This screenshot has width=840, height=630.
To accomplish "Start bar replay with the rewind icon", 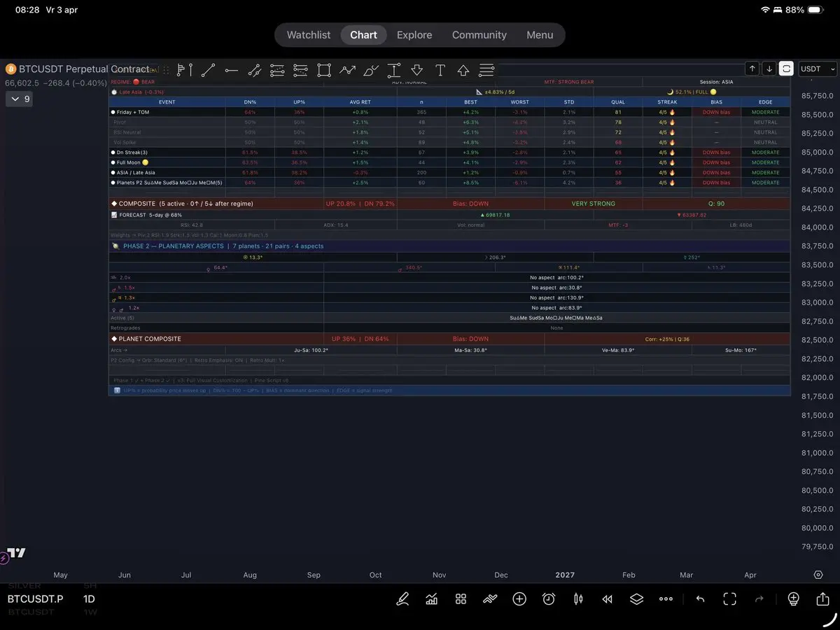I will click(608, 599).
